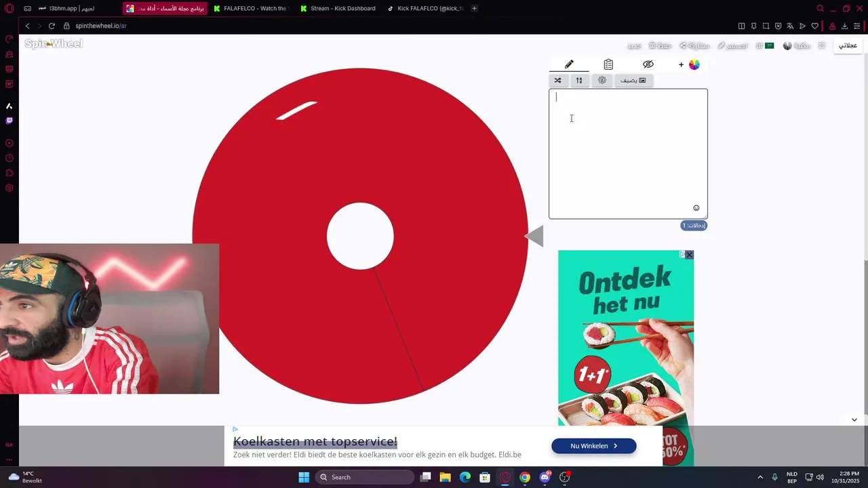Go back to previous page
Viewport: 868px width, 488px height.
(x=27, y=26)
